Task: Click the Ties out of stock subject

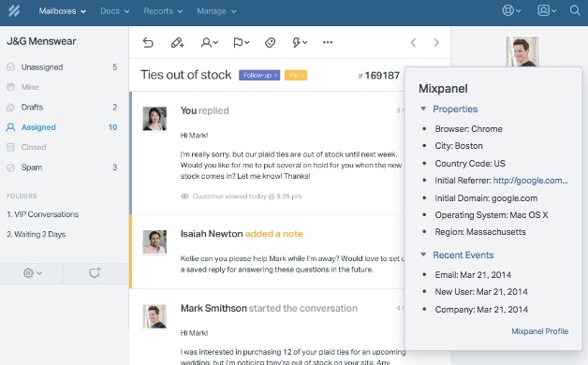Action: 185,75
